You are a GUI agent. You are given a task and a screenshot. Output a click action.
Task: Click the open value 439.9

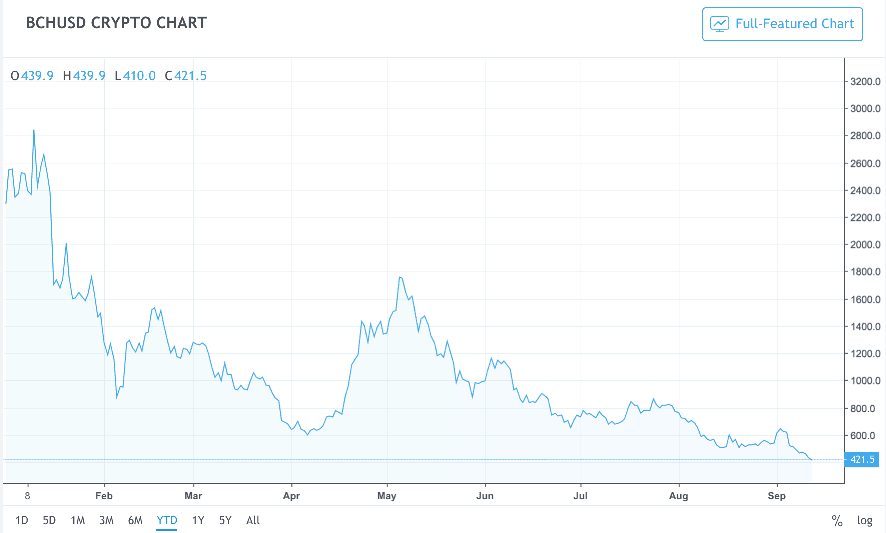pos(37,76)
